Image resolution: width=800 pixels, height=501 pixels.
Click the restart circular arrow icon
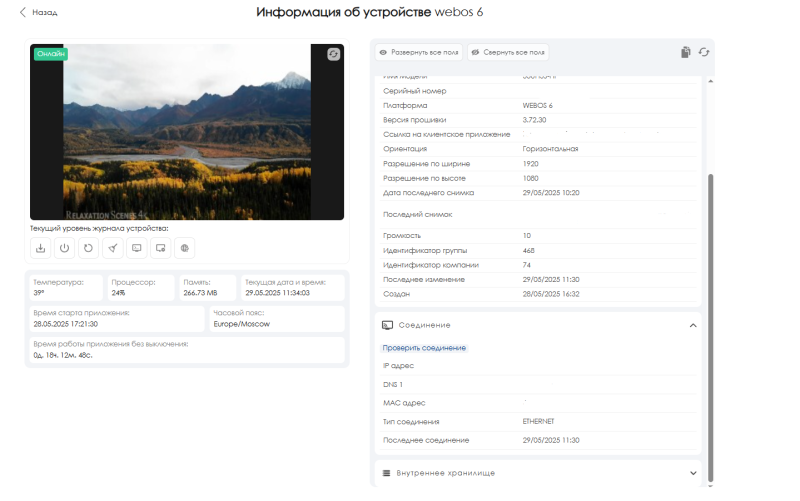(89, 248)
